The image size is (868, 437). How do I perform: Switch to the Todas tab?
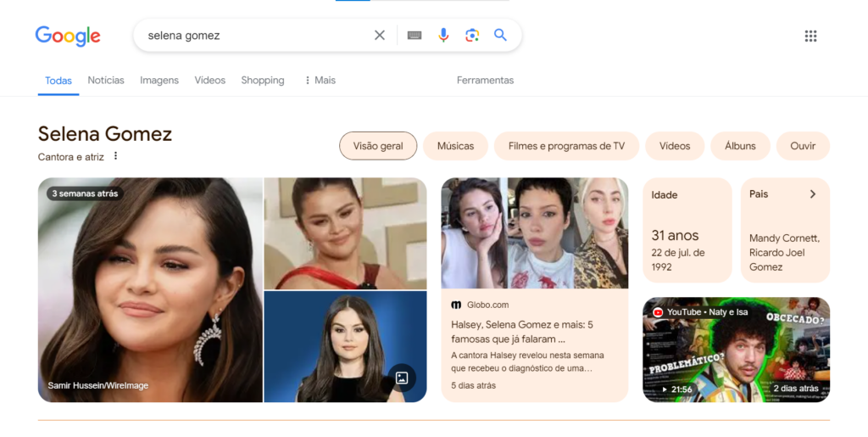pos(58,81)
